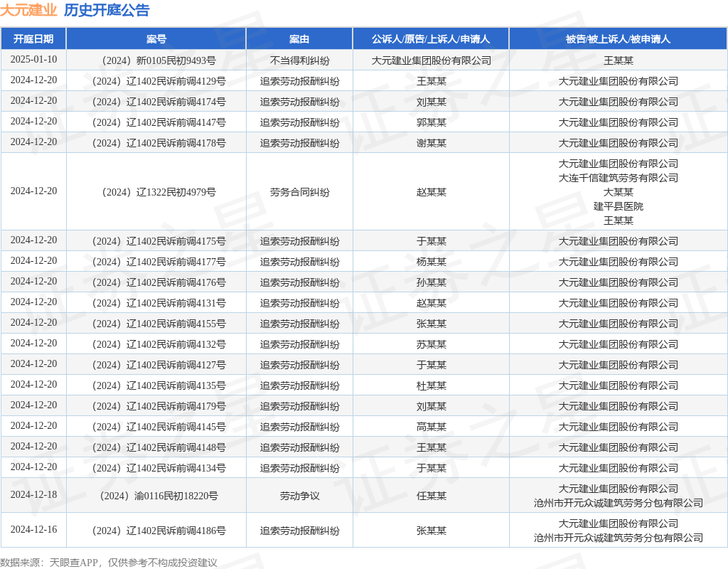Click case number 辽1402民诉前调4147号
This screenshot has height=569, width=728.
(x=159, y=122)
